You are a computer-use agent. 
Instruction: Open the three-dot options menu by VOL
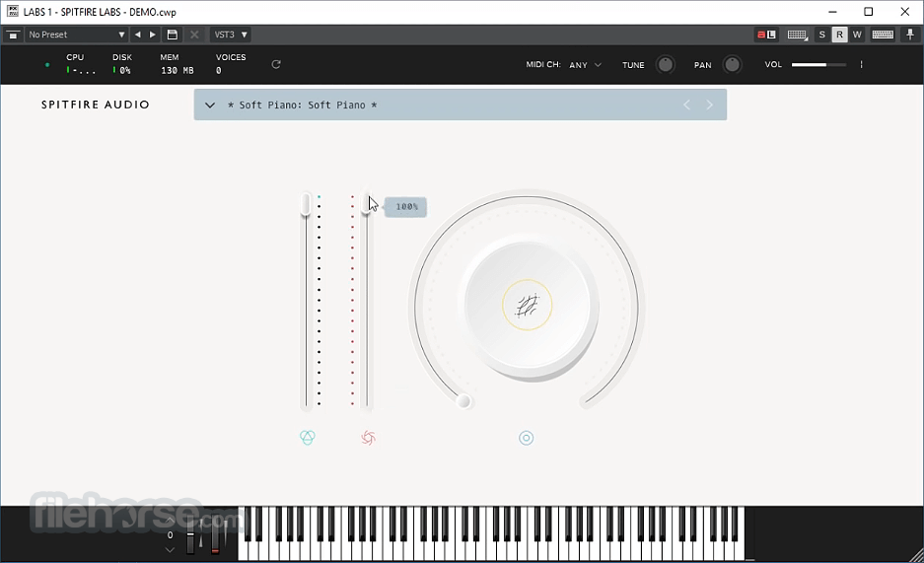[x=861, y=64]
